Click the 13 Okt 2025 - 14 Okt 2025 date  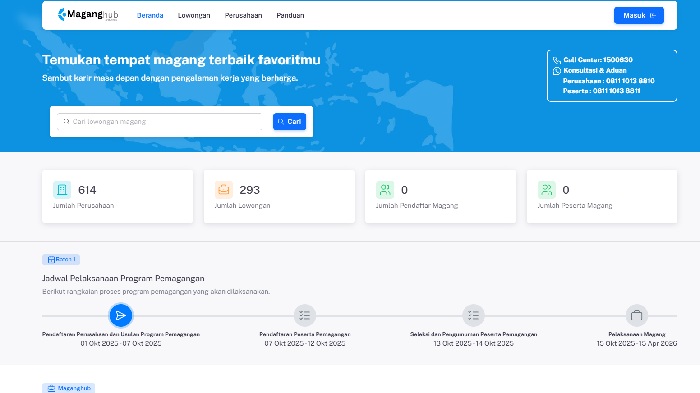coord(474,343)
